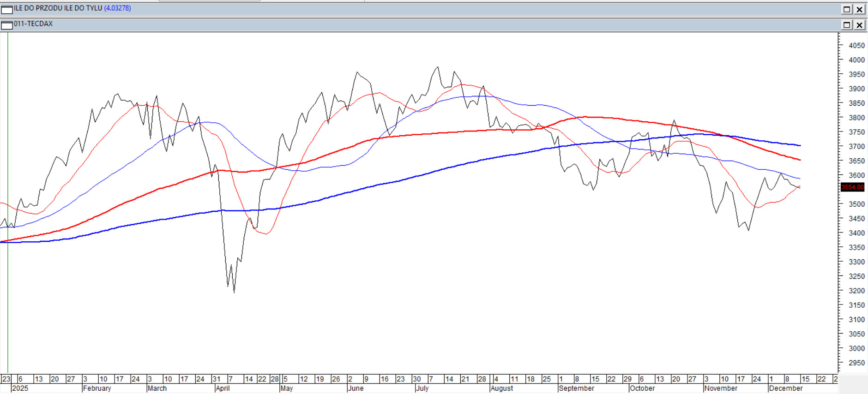868x394 pixels.
Task: Close the 011-TECDAX chart window
Action: pyautogui.click(x=859, y=25)
